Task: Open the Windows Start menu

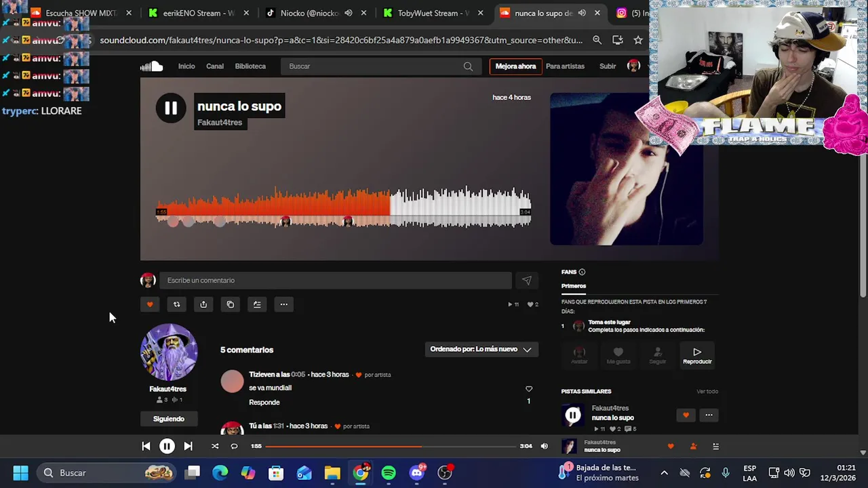Action: pyautogui.click(x=20, y=472)
